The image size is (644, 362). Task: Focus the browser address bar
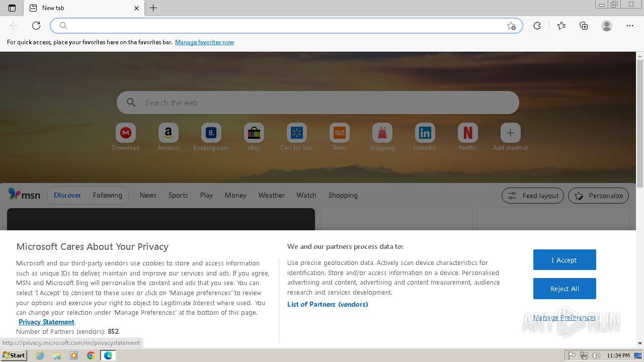click(x=287, y=26)
